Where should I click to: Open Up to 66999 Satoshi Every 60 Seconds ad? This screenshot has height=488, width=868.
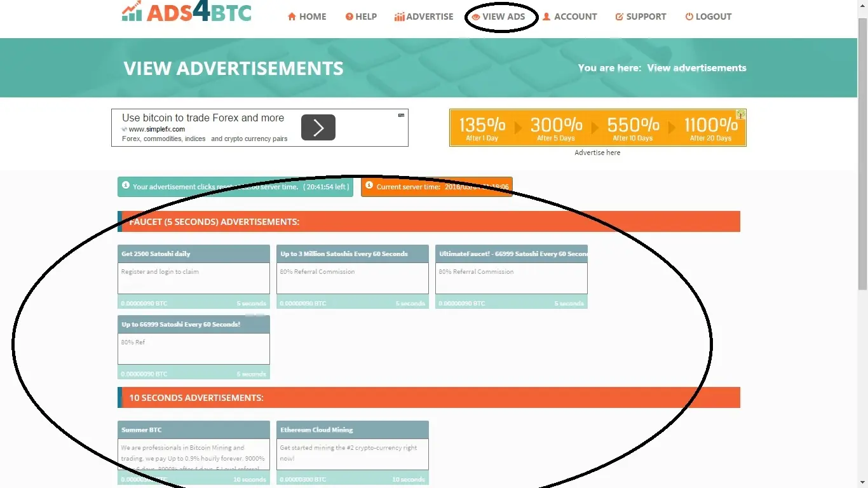point(194,348)
